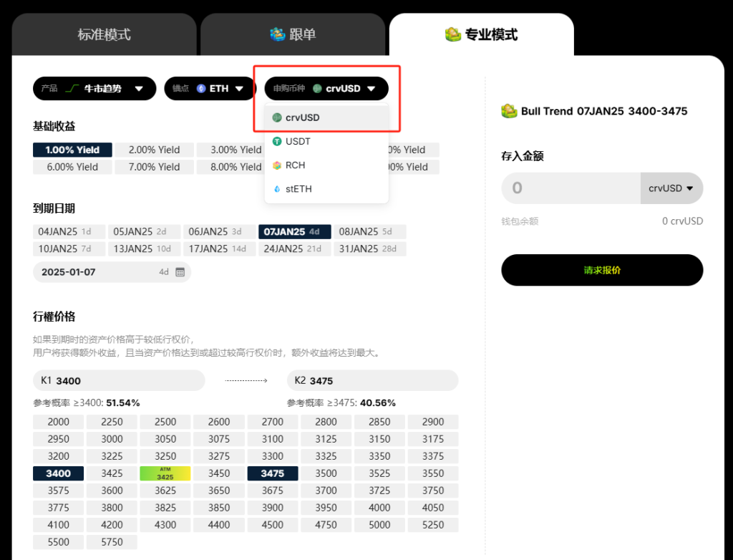This screenshot has width=733, height=560.
Task: Select expiry 17JAN25 14d
Action: [219, 249]
